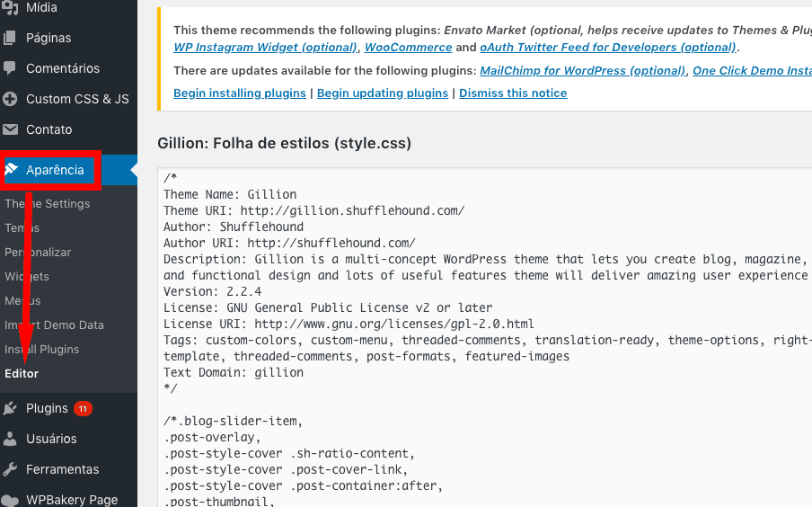This screenshot has width=812, height=507.
Task: Click inside the style.css code editor
Action: point(485,337)
